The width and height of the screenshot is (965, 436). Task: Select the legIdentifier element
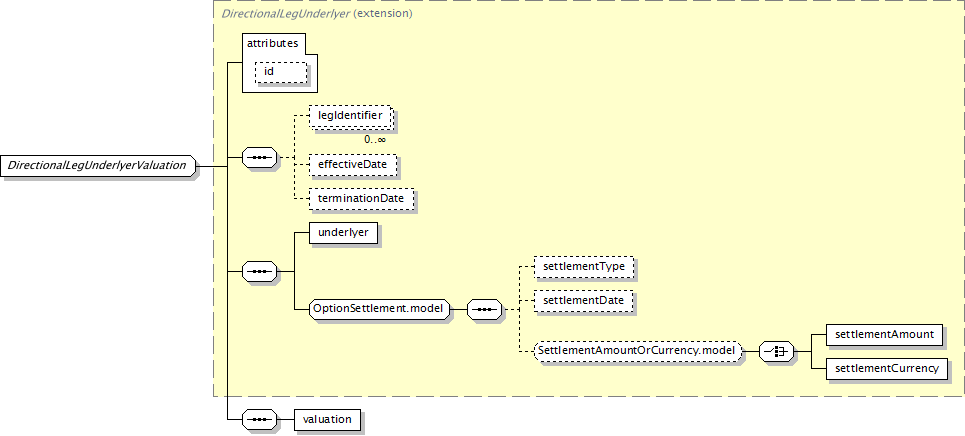350,117
